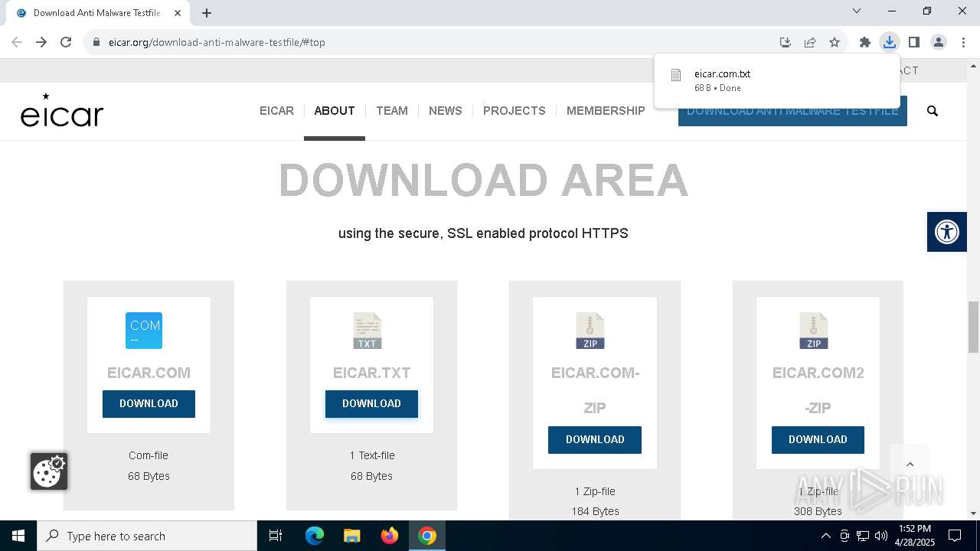The image size is (980, 551).
Task: Open Chrome three-dot menu
Action: [963, 42]
